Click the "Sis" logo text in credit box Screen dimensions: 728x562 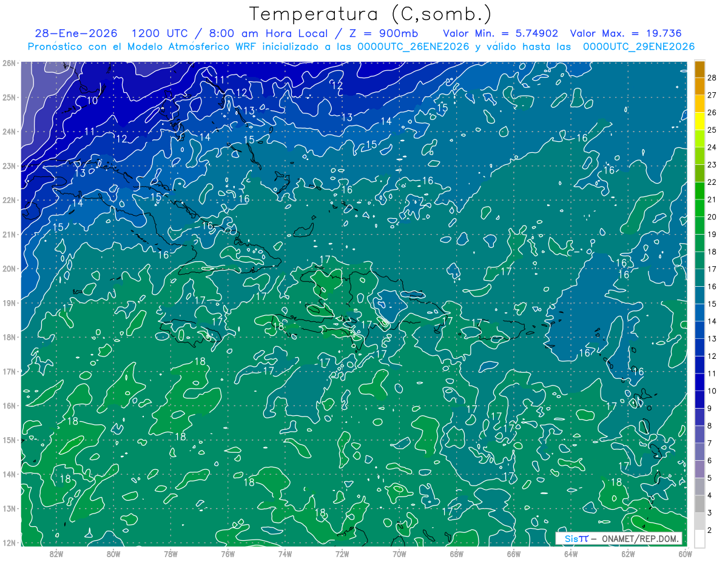click(x=572, y=538)
